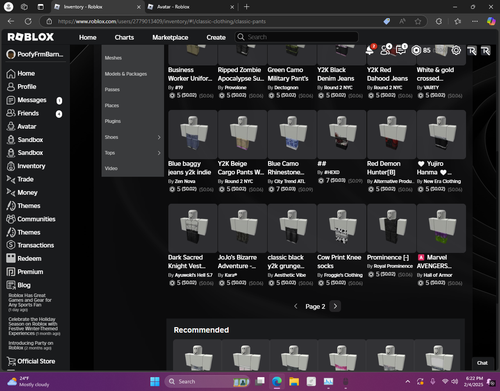Click the Communities icon in the sidebar

[x=11, y=219]
